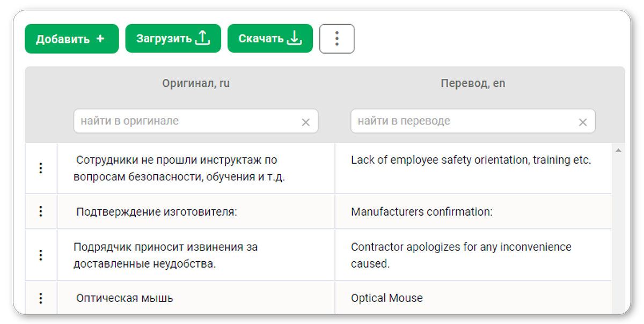Image resolution: width=644 pixels, height=324 pixels.
Task: Select the Contractor apologizes translation cell
Action: [x=473, y=255]
